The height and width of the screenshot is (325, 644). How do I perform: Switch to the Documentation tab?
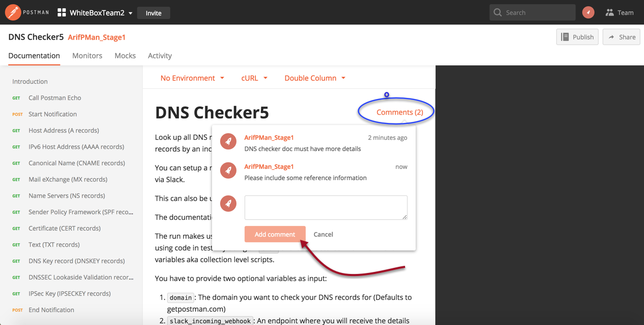(34, 56)
